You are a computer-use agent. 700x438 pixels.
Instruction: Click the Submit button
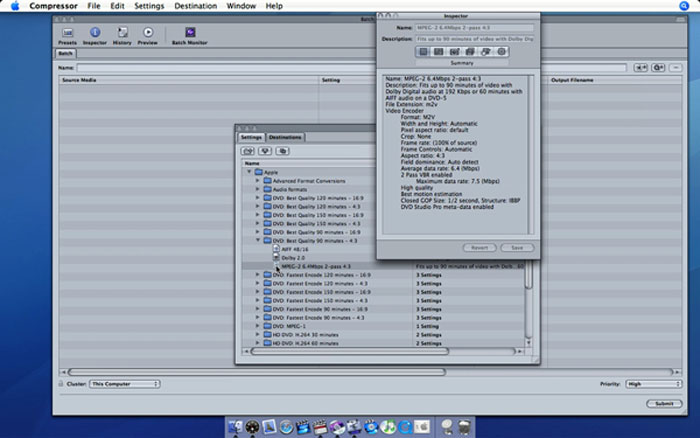pyautogui.click(x=664, y=404)
